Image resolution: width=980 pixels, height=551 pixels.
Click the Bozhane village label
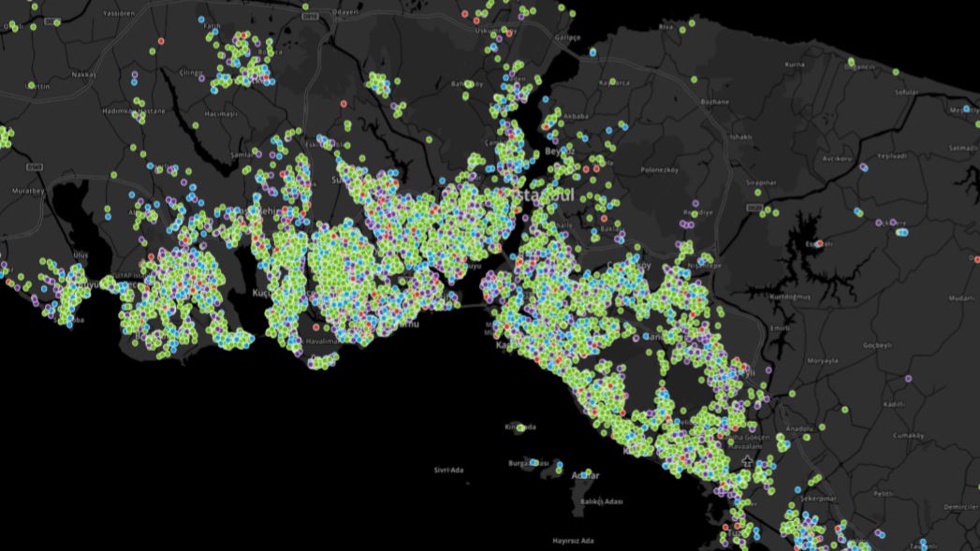[713, 100]
